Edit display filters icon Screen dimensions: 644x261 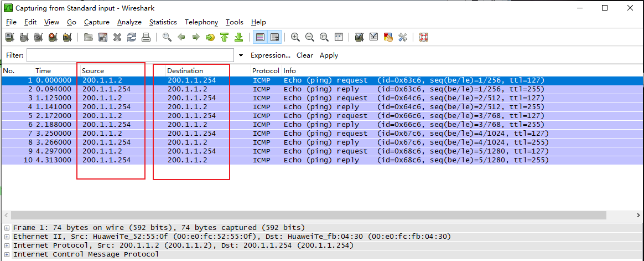tap(373, 38)
